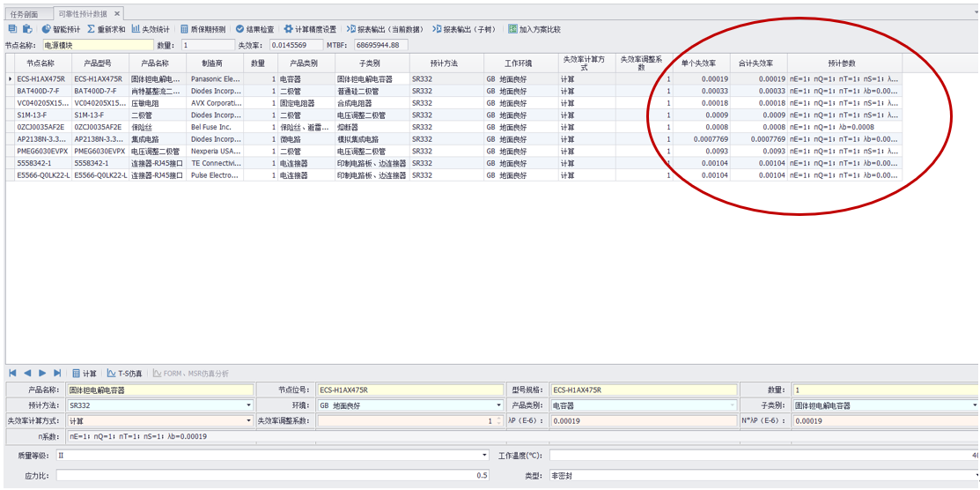Select the row BAT400D-7-F
Screen dimensions: 980x490
453,92
